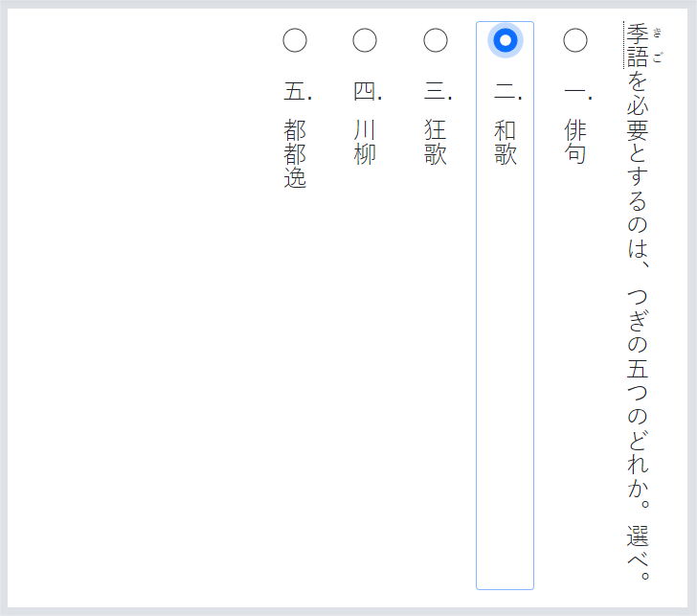Click the 俳句 answer label text
This screenshot has width=697, height=616.
point(575,142)
